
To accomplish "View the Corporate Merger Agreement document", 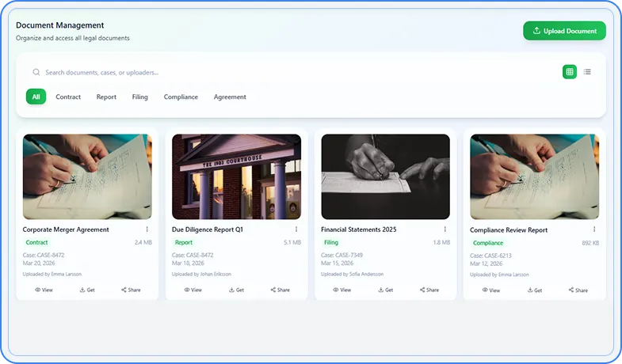I will tap(44, 290).
